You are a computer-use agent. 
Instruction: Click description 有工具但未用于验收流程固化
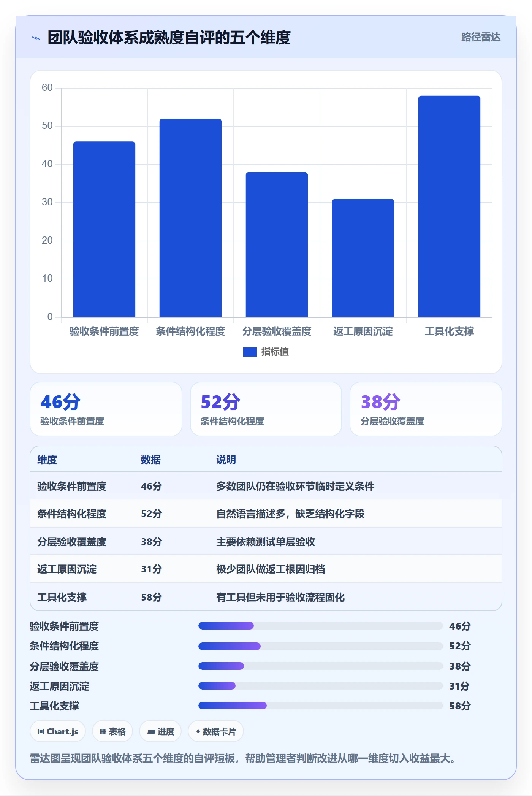pyautogui.click(x=280, y=597)
